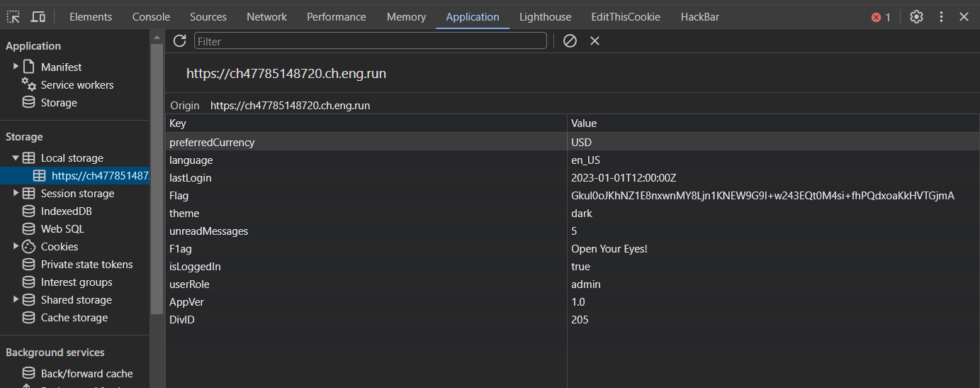Click the red error count badge
The height and width of the screenshot is (388, 980).
(x=881, y=17)
